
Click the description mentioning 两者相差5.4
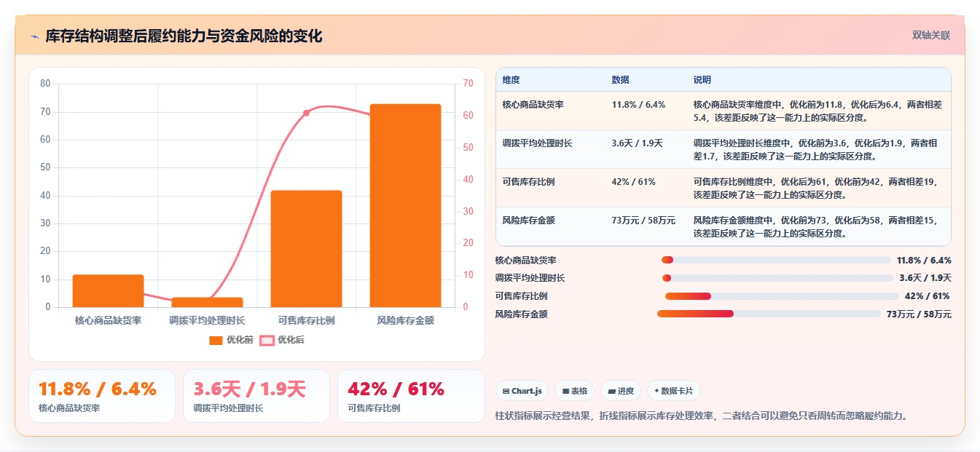click(x=818, y=111)
